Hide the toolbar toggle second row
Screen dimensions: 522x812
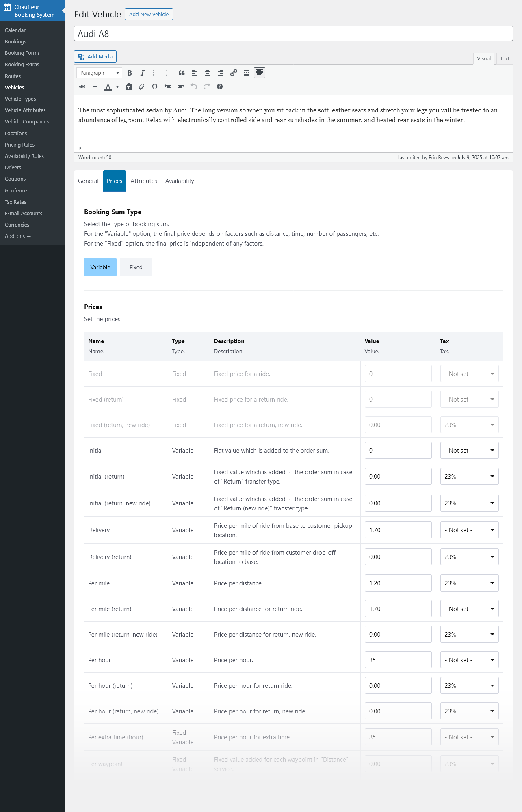coord(260,73)
